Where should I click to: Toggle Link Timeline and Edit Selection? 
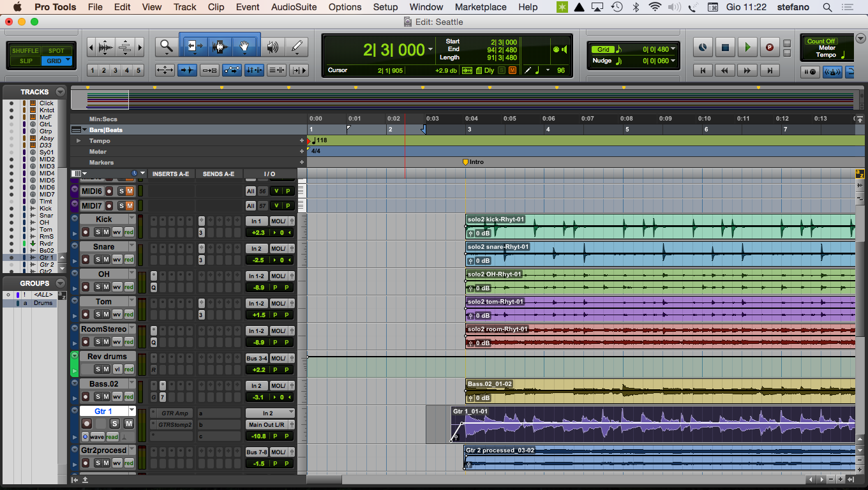pos(254,70)
